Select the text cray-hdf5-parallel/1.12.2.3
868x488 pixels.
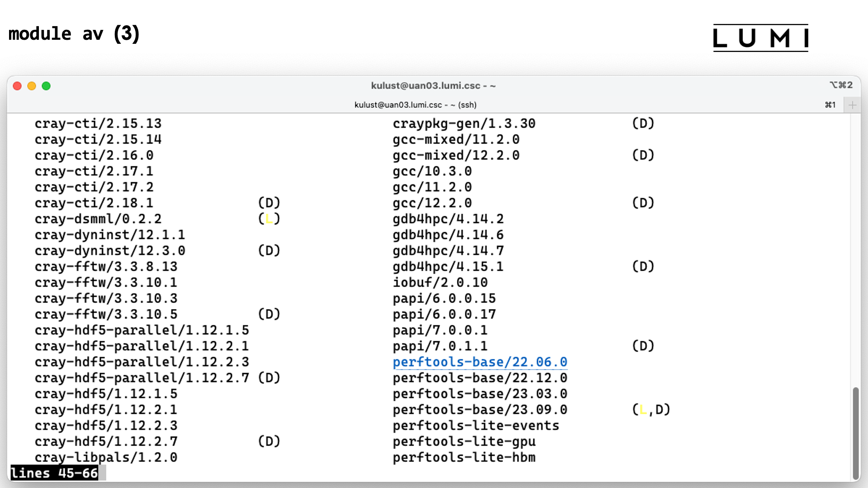pyautogui.click(x=142, y=362)
